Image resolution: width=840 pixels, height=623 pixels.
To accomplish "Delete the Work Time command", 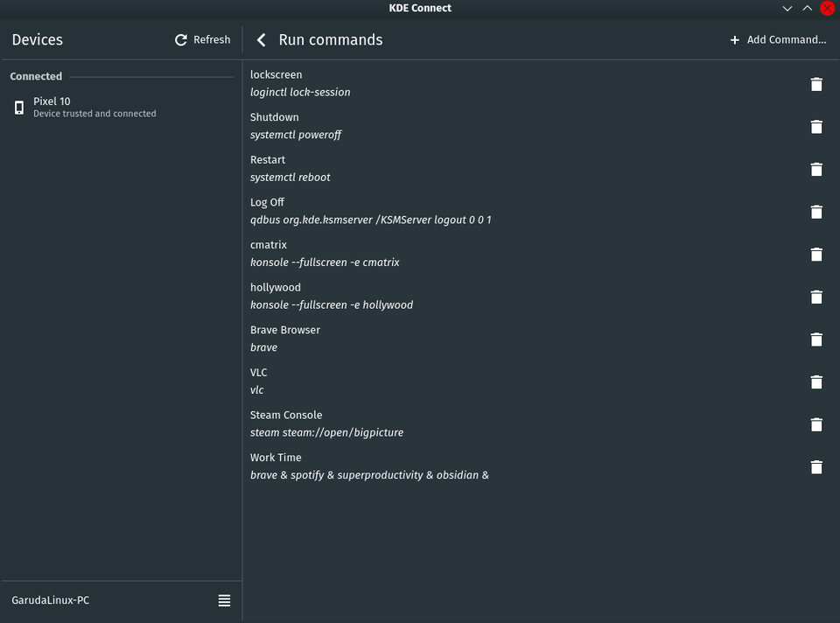I will (816, 466).
